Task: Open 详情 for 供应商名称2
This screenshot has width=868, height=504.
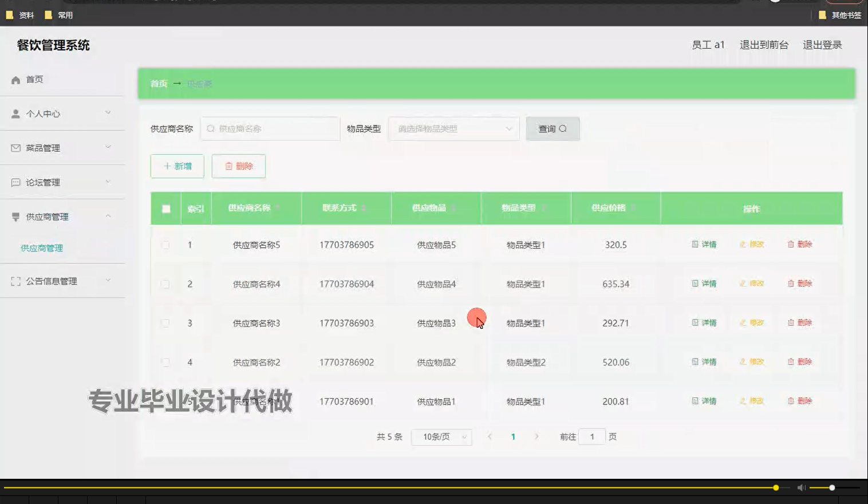Action: pyautogui.click(x=704, y=362)
